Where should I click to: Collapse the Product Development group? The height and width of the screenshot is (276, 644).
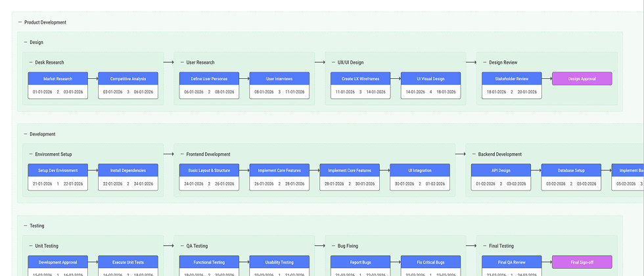(20, 22)
